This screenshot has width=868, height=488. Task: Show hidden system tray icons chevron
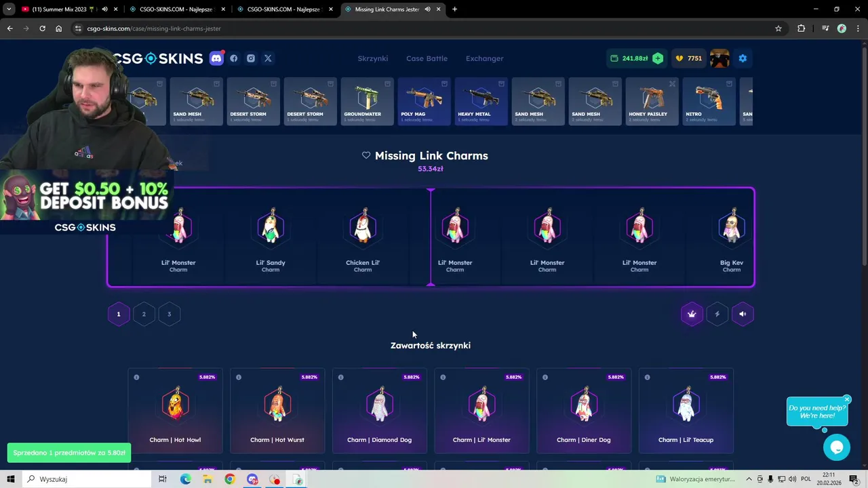(749, 479)
